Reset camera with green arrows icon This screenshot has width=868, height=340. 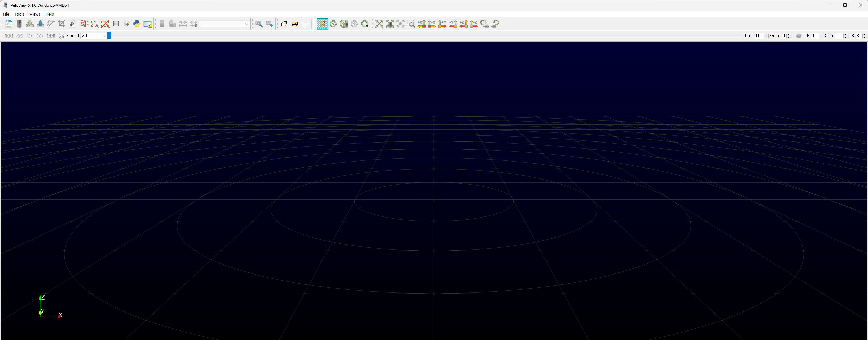click(x=379, y=24)
